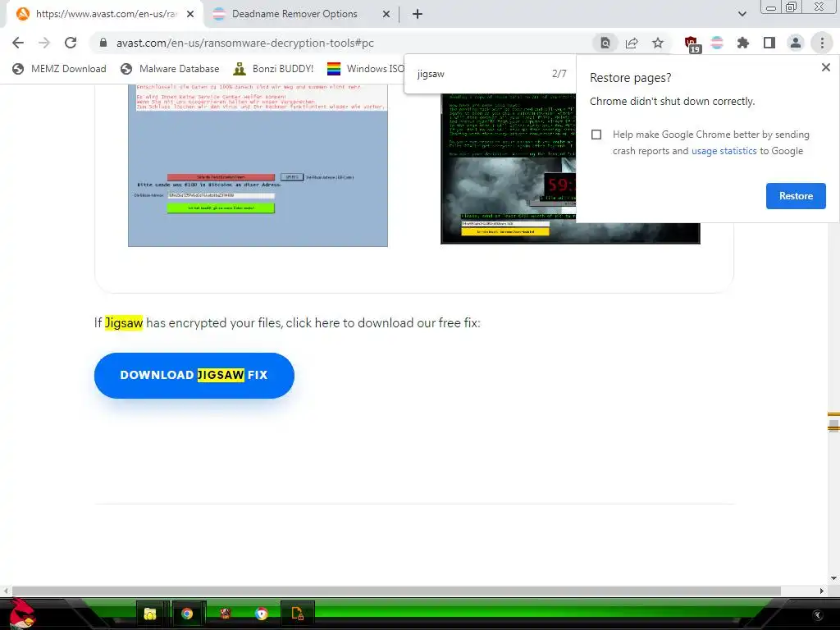Go forward to the next page
Viewport: 840px width, 630px height.
tap(44, 43)
